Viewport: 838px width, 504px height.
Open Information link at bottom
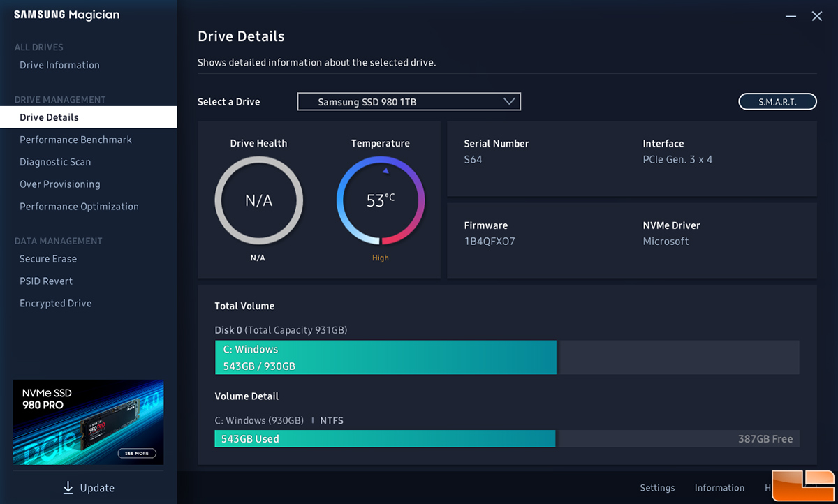coord(719,488)
